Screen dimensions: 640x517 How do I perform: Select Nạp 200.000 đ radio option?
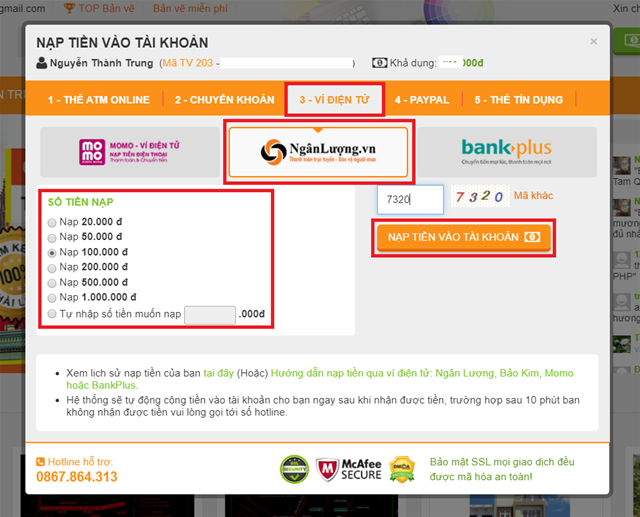point(52,268)
